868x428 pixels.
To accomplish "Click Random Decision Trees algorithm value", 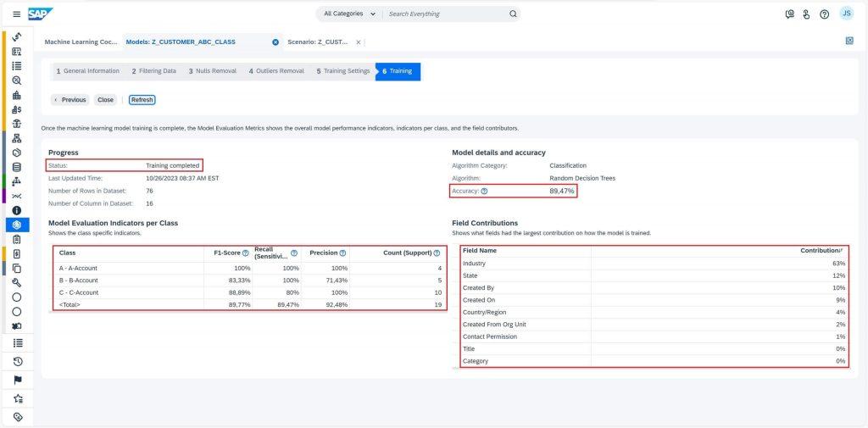I will 582,178.
